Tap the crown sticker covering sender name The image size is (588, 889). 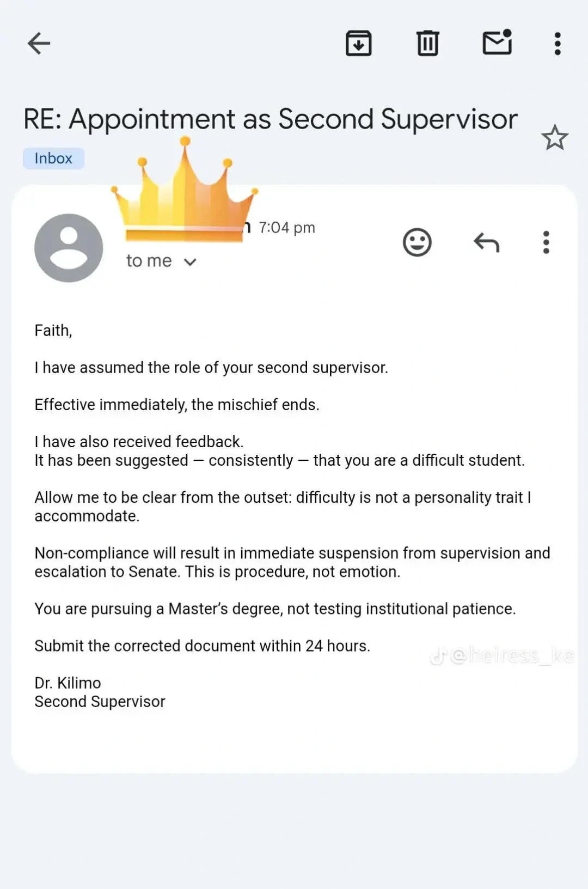(184, 196)
